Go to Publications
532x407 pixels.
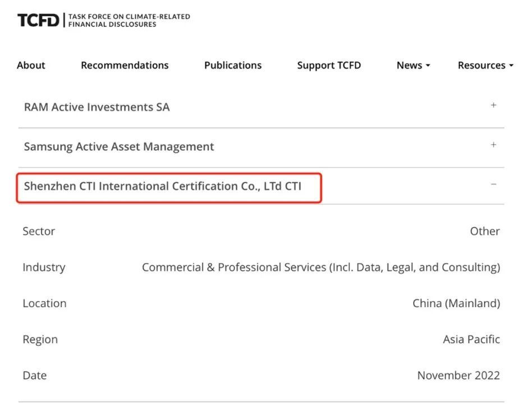pyautogui.click(x=233, y=65)
